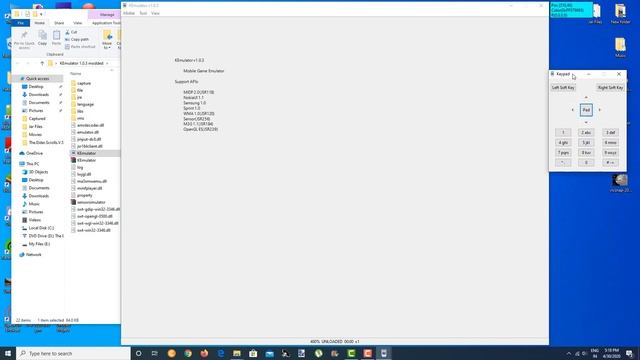Click the address bar path KEmulator 1.0.3 modded

tap(81, 63)
